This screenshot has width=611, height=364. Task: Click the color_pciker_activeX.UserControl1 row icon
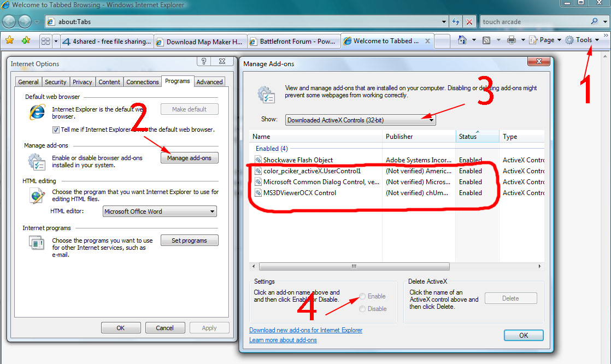[x=258, y=171]
